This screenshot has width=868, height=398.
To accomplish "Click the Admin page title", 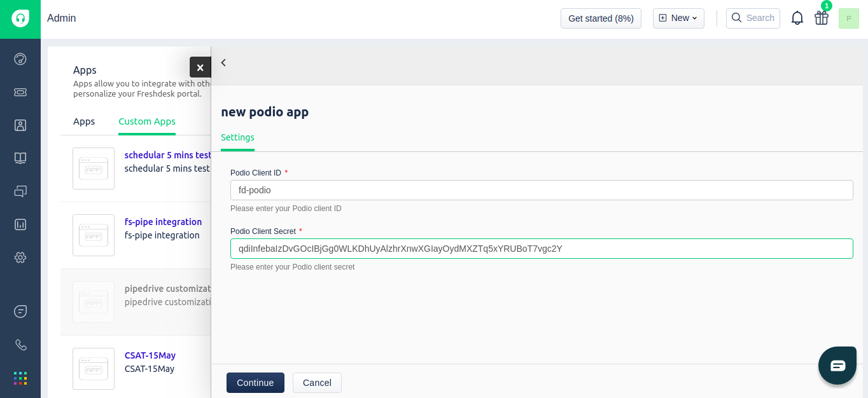I will click(62, 18).
